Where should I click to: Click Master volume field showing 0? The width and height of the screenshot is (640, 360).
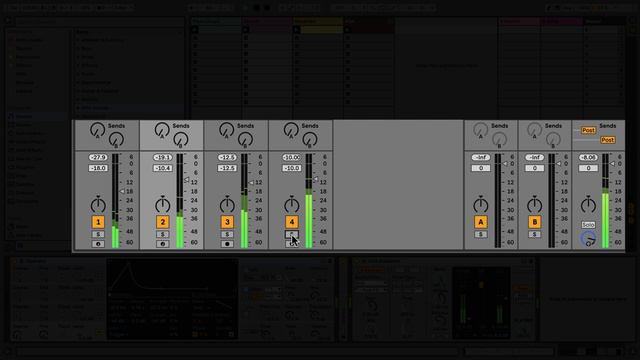pyautogui.click(x=588, y=168)
